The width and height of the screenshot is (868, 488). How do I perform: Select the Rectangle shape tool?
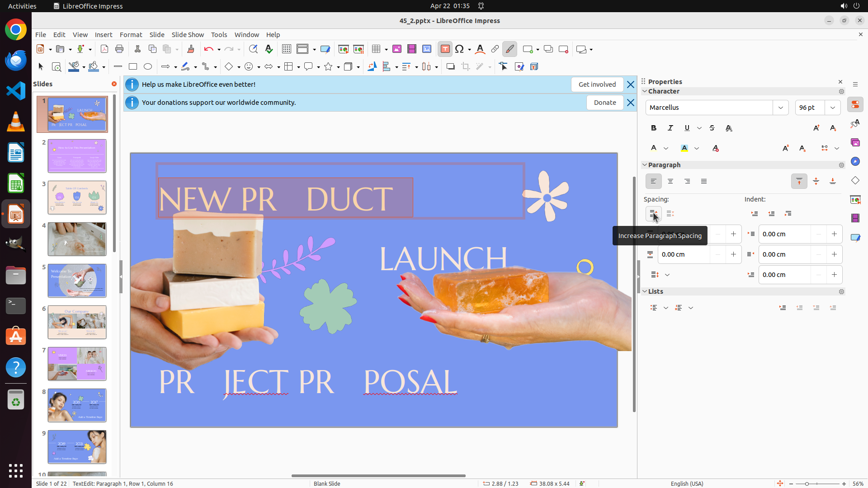pyautogui.click(x=133, y=67)
